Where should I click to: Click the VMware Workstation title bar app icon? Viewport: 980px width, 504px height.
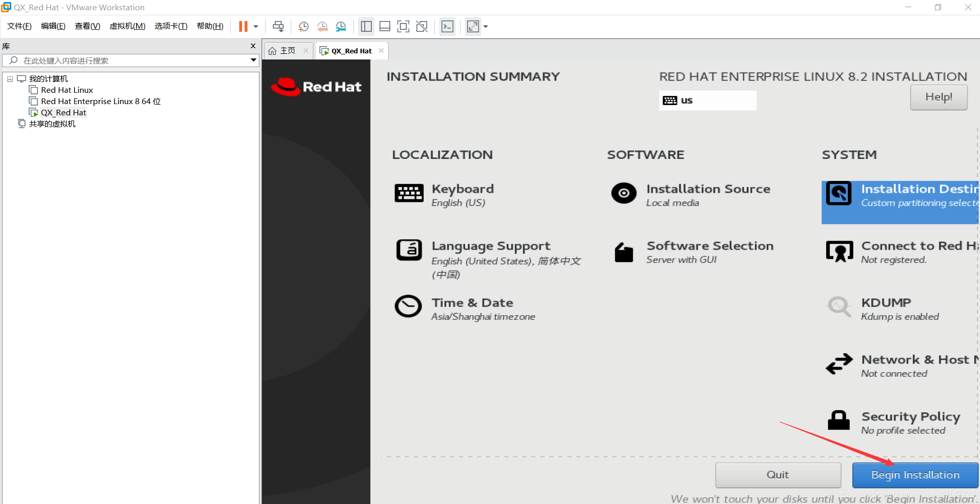[x=6, y=7]
